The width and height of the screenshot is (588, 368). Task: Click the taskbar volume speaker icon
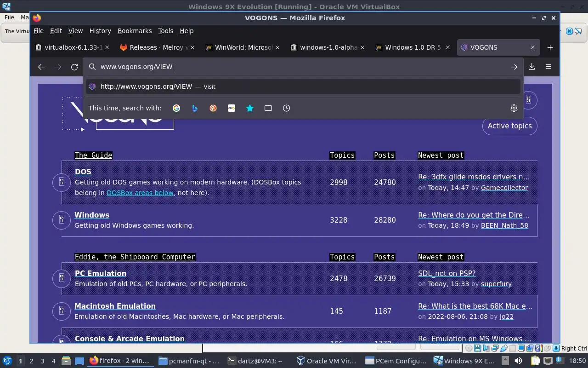(519, 361)
